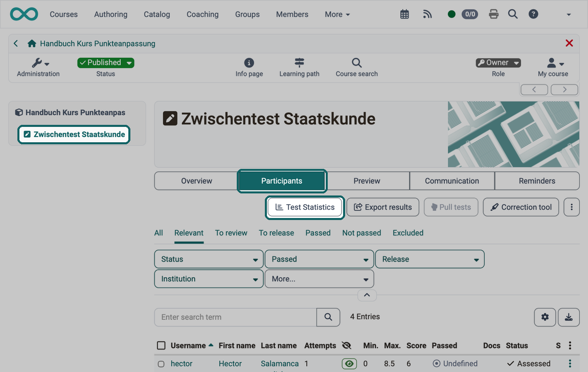The height and width of the screenshot is (372, 588).
Task: Open the Correction tool
Action: [x=521, y=207]
